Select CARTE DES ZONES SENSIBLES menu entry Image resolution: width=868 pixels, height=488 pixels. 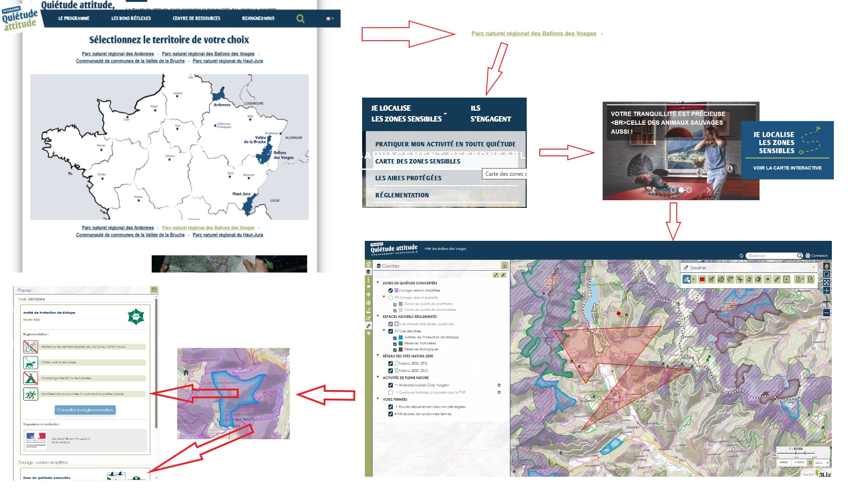click(x=418, y=161)
